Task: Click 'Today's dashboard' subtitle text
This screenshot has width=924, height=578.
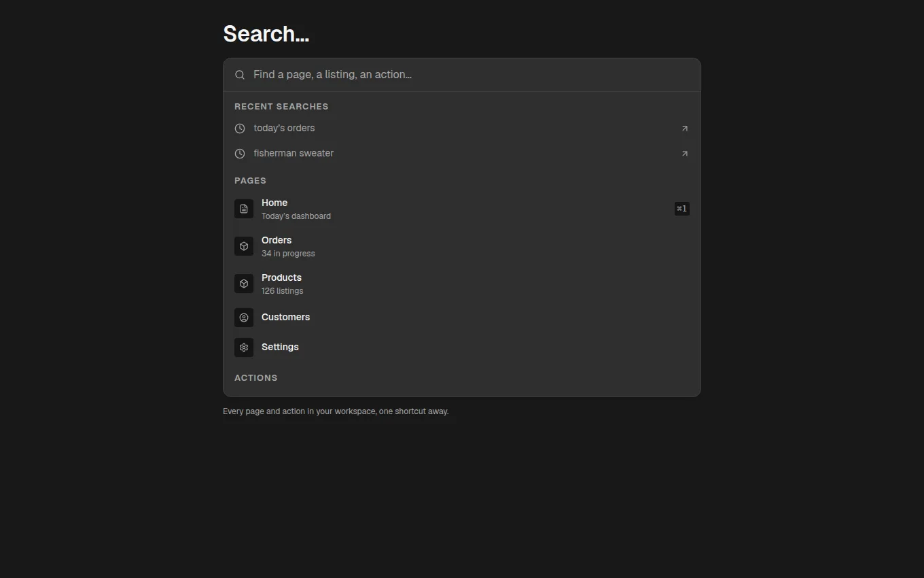Action: click(x=296, y=216)
